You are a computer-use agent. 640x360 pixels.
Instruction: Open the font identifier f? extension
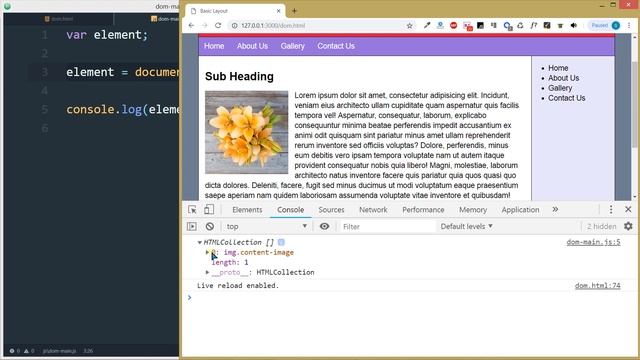pos(533,25)
